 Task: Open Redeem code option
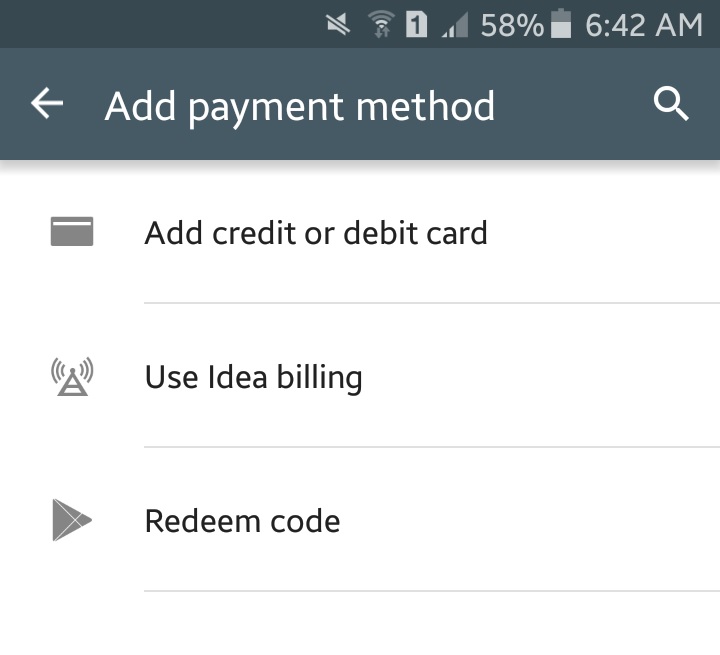coord(360,520)
